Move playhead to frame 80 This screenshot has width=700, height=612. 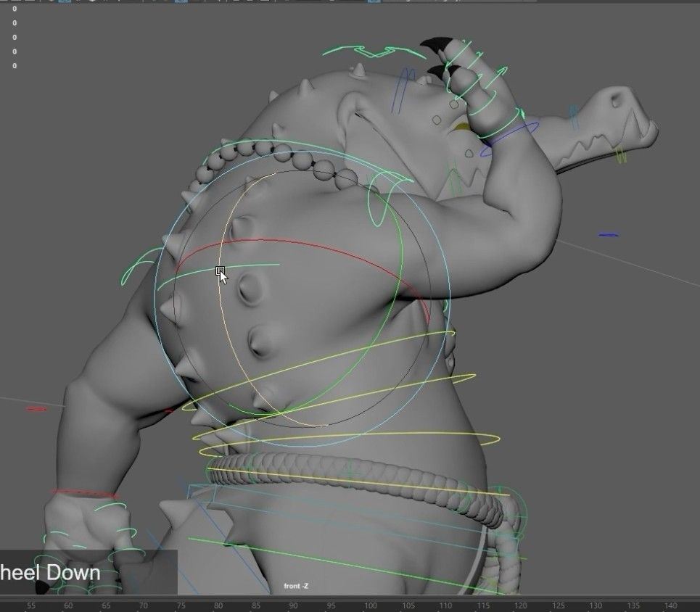point(218,605)
